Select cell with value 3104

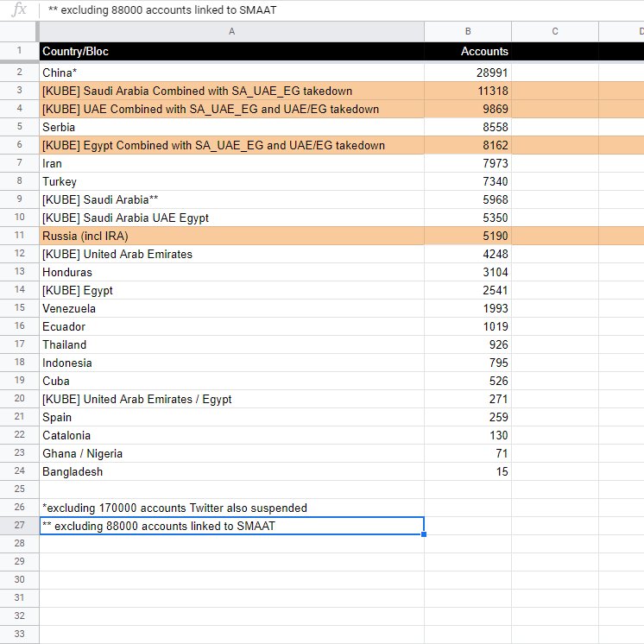click(x=468, y=272)
